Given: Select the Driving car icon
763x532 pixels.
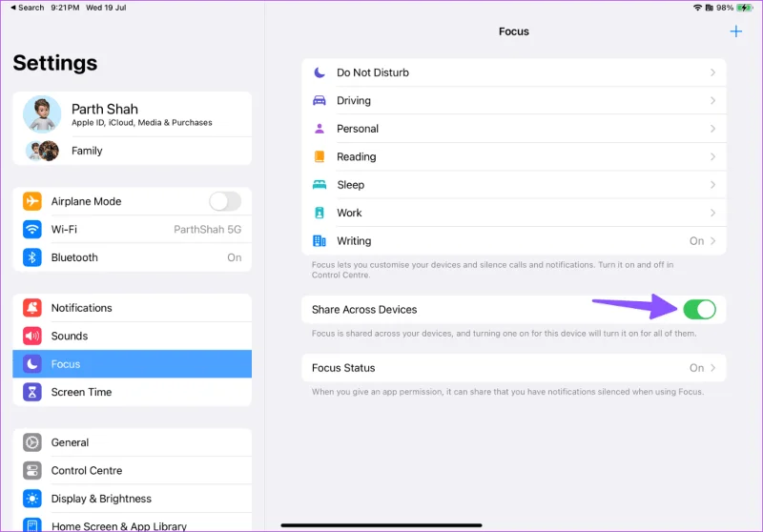Looking at the screenshot, I should click(320, 101).
